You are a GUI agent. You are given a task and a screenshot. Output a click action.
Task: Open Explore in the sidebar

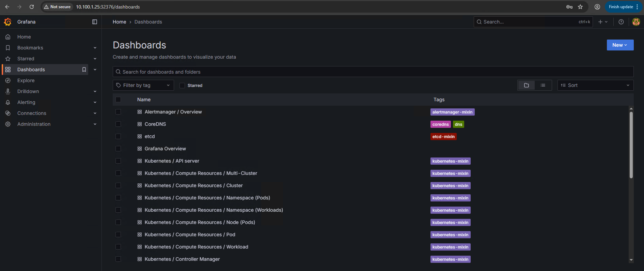[26, 80]
